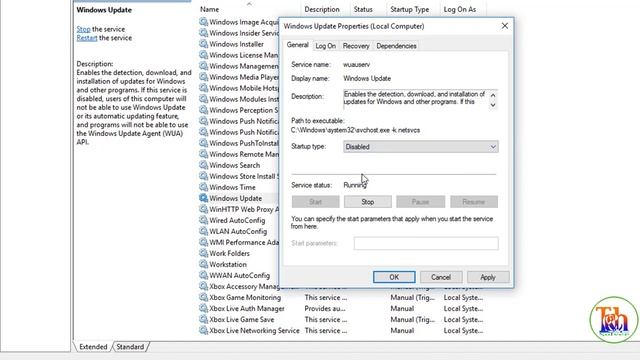Image resolution: width=640 pixels, height=360 pixels.
Task: Click the service name value wuauserv
Action: [x=356, y=64]
